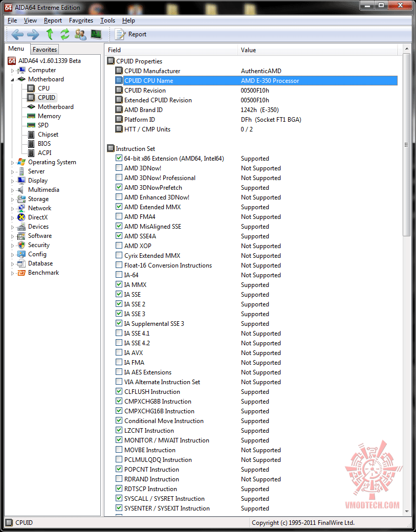Screen dimensions: 416x532
Task: Select the SPD module icon in tree
Action: tap(31, 125)
